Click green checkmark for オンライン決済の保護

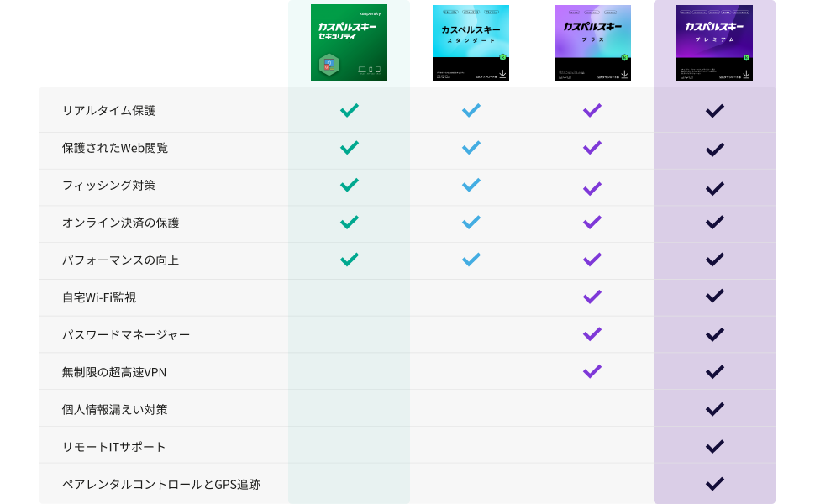tap(350, 223)
